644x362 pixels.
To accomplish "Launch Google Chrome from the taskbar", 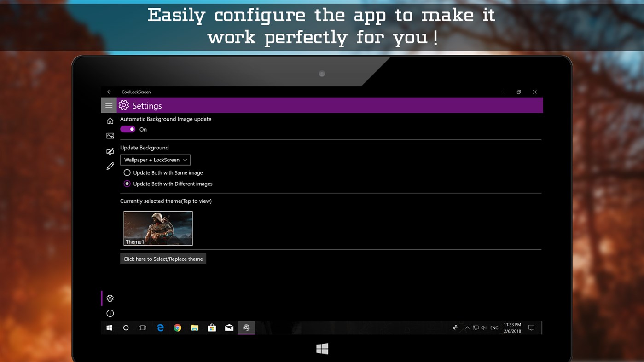I will click(177, 328).
